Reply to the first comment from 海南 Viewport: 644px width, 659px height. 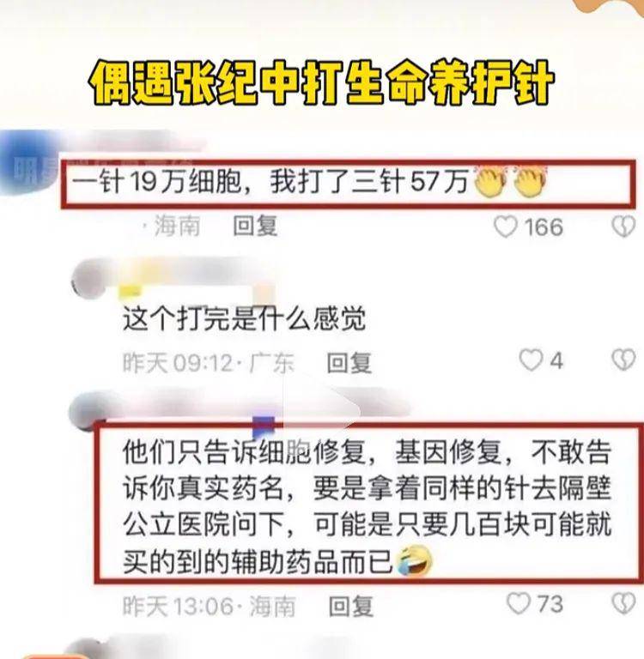point(255,227)
